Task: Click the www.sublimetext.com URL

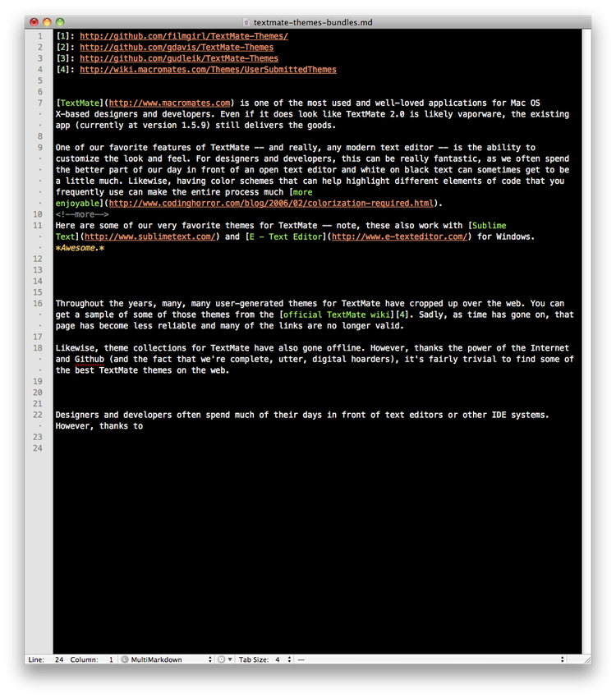Action: (150, 236)
